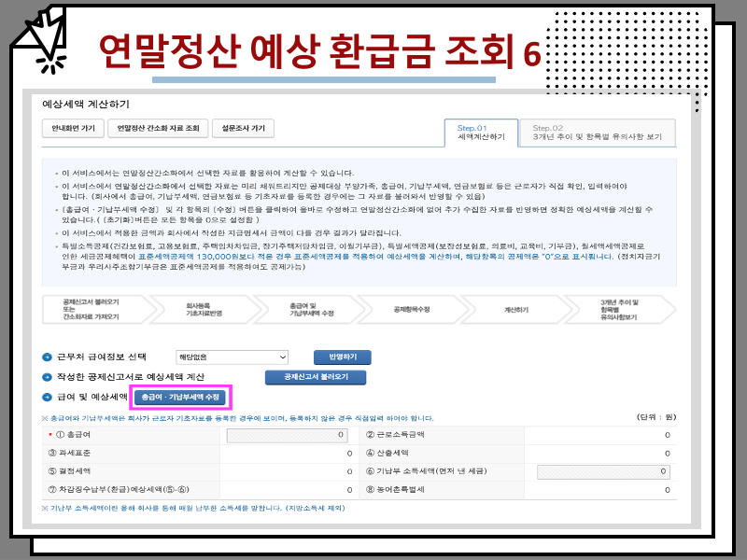Screen dimensions: 747x560
Task: Click the ② 근로소득금액 label
Action: (395, 435)
